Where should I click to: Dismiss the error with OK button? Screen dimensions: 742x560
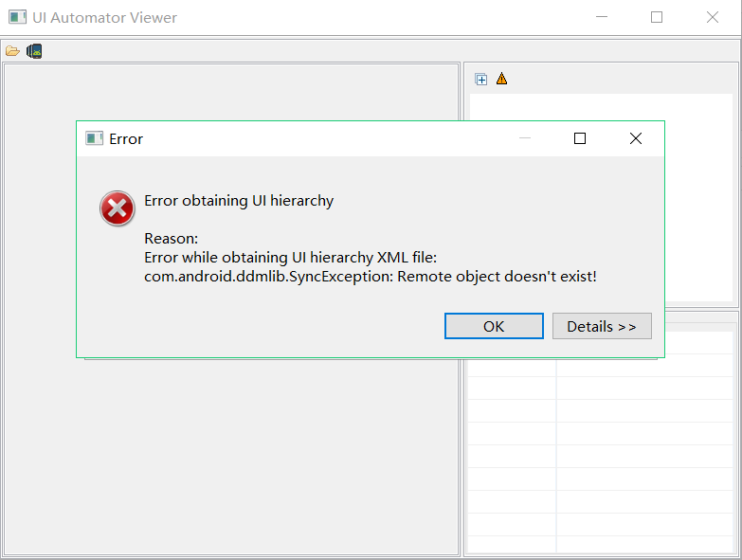point(494,326)
